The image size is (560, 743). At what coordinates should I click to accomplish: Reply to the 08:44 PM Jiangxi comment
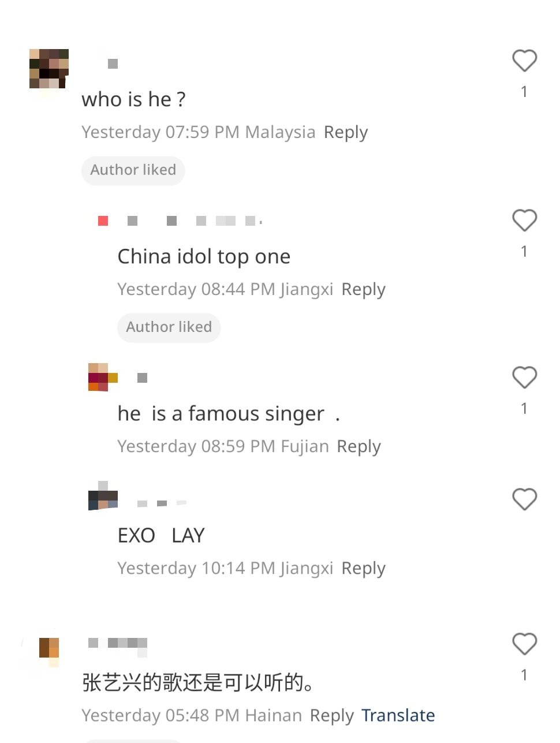pyautogui.click(x=363, y=289)
